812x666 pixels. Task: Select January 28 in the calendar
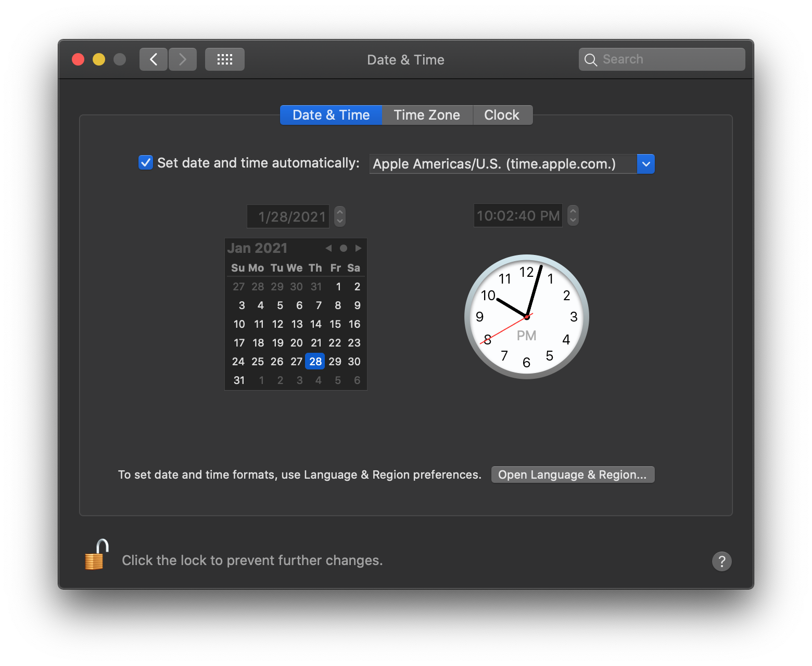click(315, 362)
